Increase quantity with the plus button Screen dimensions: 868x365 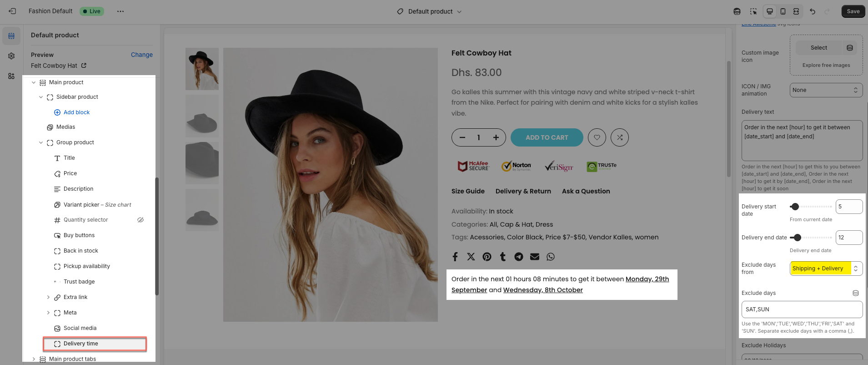[x=496, y=137]
